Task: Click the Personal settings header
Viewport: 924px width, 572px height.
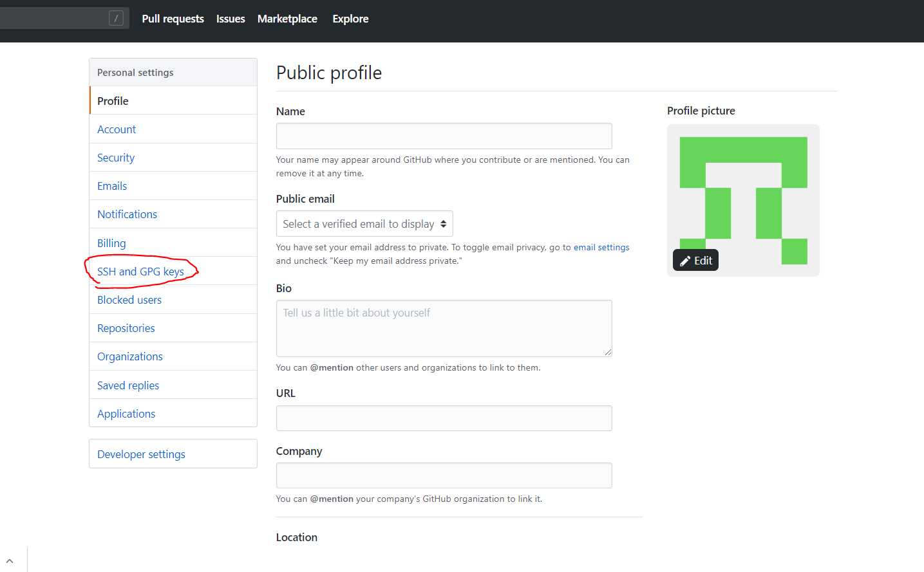Action: (x=173, y=72)
